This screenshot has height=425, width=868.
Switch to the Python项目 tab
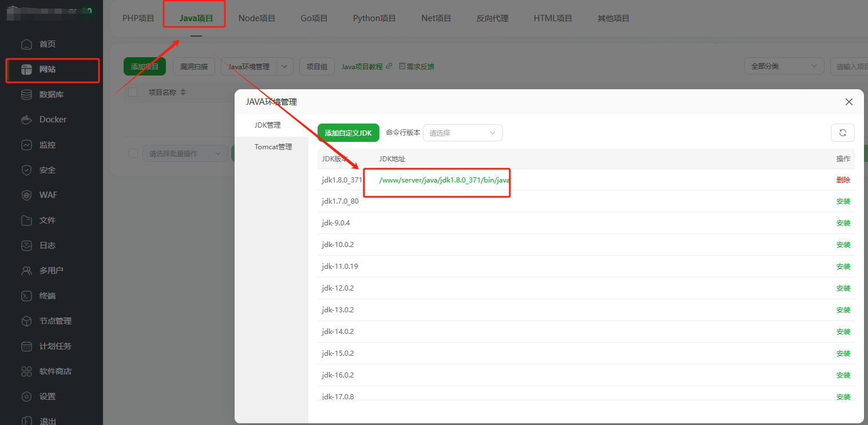374,18
